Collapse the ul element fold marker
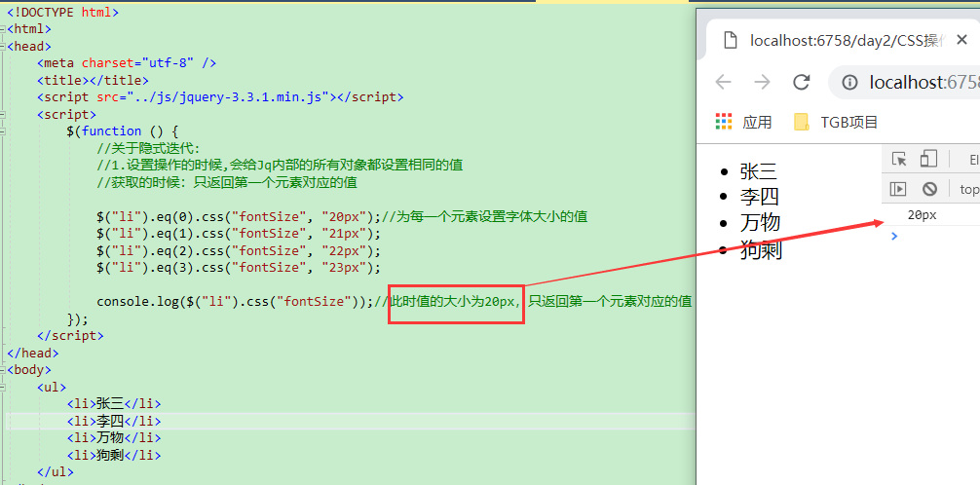 click(x=3, y=387)
